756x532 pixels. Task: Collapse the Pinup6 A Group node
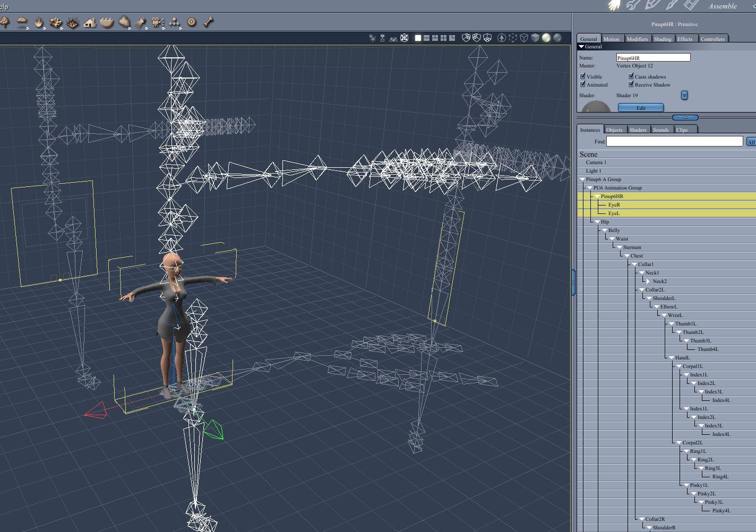(x=582, y=179)
